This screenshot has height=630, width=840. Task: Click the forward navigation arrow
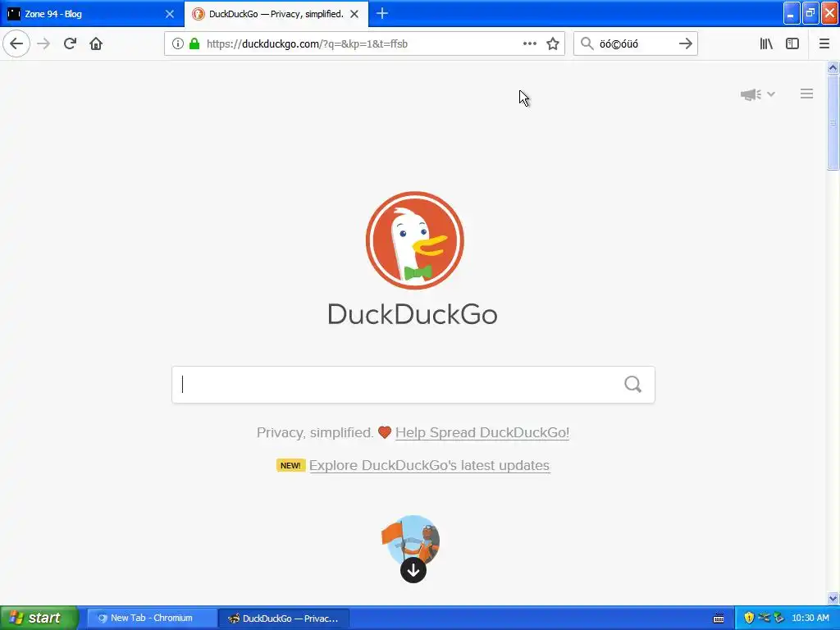43,44
